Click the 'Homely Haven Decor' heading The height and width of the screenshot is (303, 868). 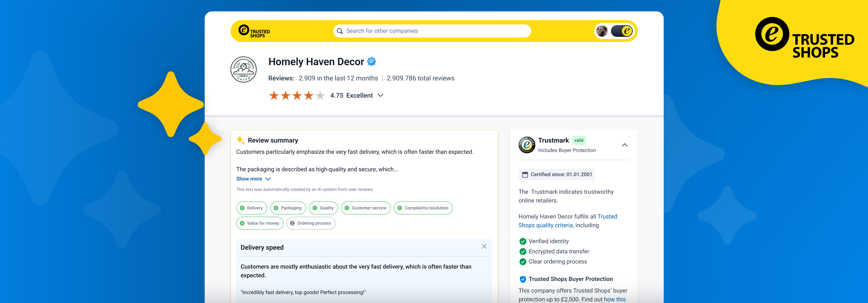[x=316, y=62]
